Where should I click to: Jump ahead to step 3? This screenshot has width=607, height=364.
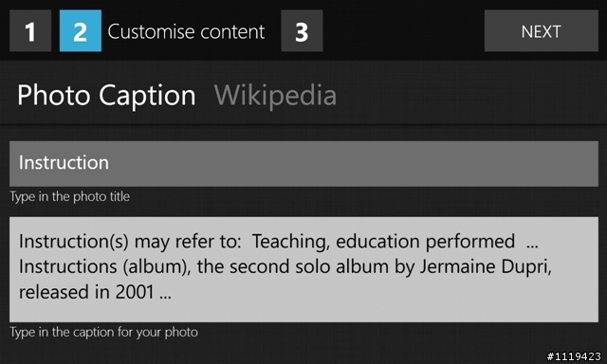(x=302, y=31)
